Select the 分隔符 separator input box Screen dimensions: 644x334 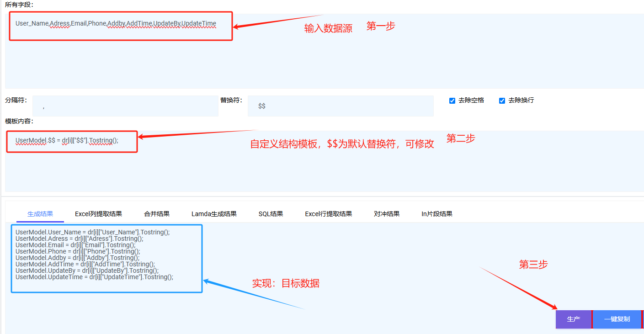pos(126,106)
